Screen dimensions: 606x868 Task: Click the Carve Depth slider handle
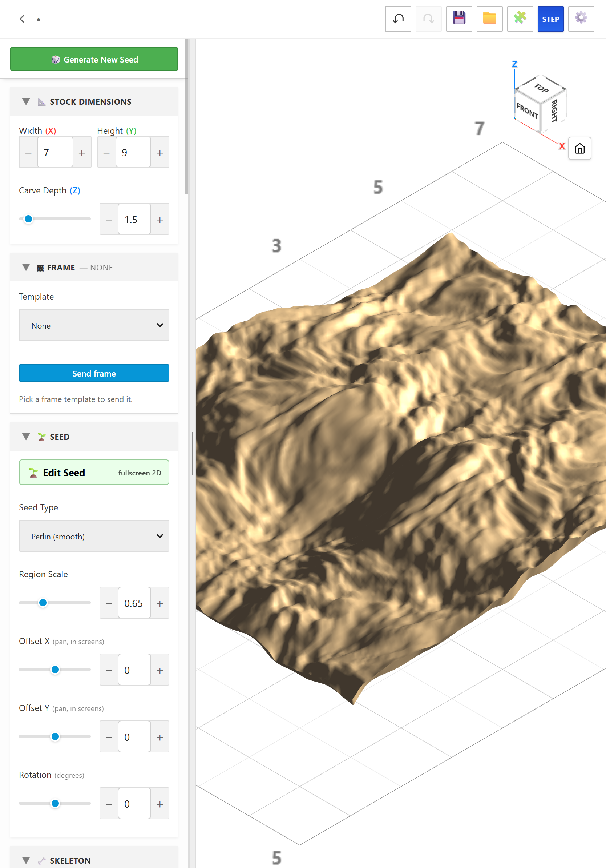point(28,219)
